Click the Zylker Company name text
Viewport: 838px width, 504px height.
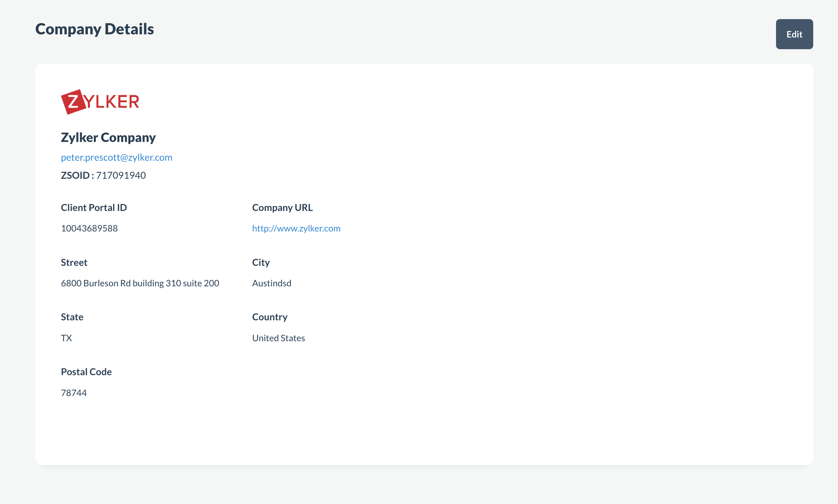(108, 138)
